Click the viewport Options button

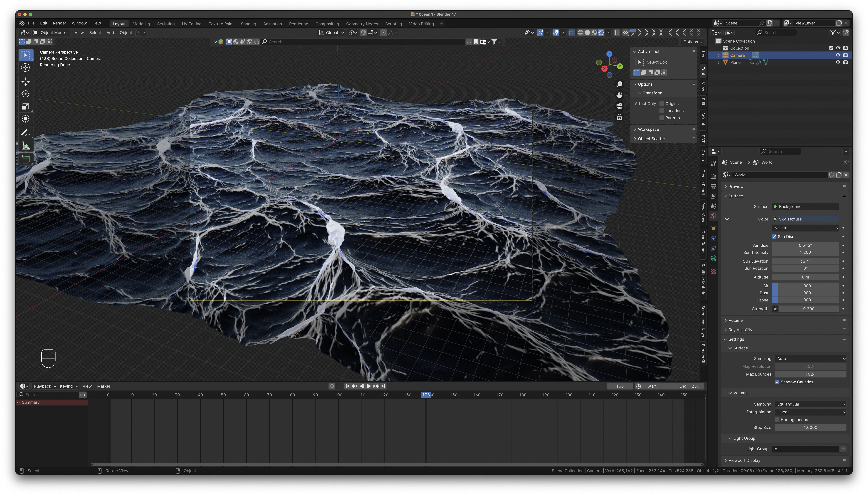pyautogui.click(x=693, y=42)
